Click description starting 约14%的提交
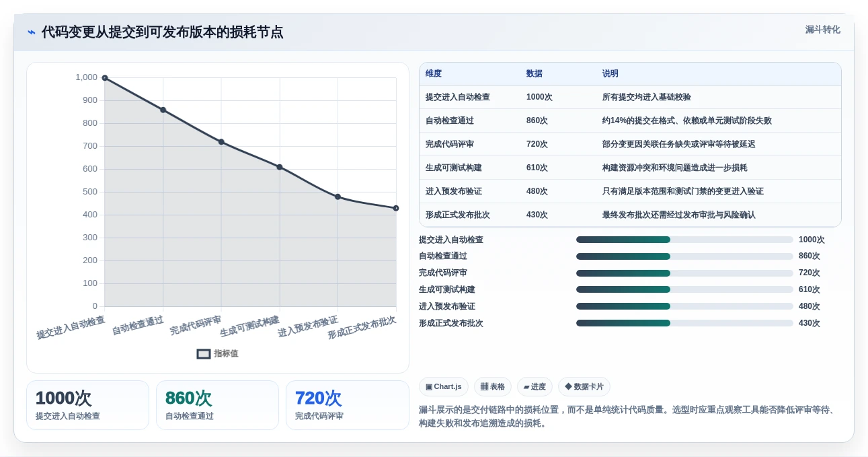 pos(687,120)
